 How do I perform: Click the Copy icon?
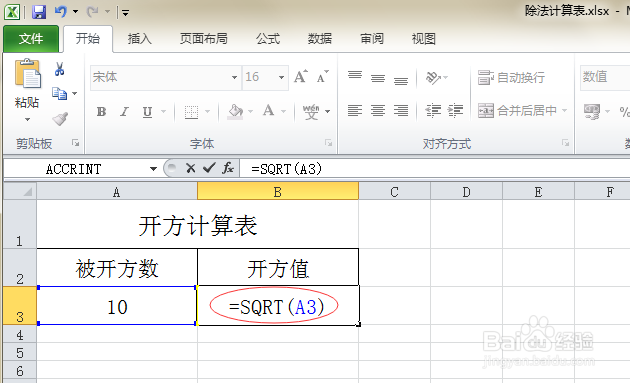click(x=59, y=94)
